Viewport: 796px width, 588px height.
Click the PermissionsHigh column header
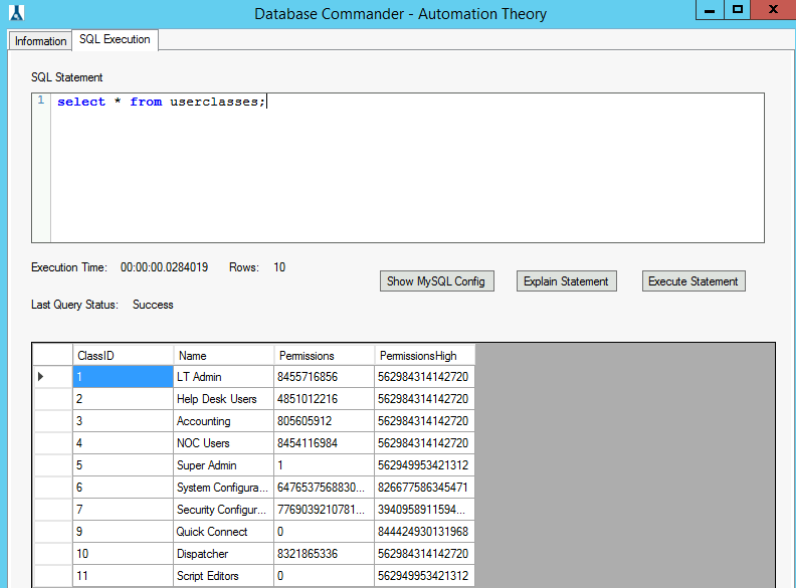click(424, 355)
